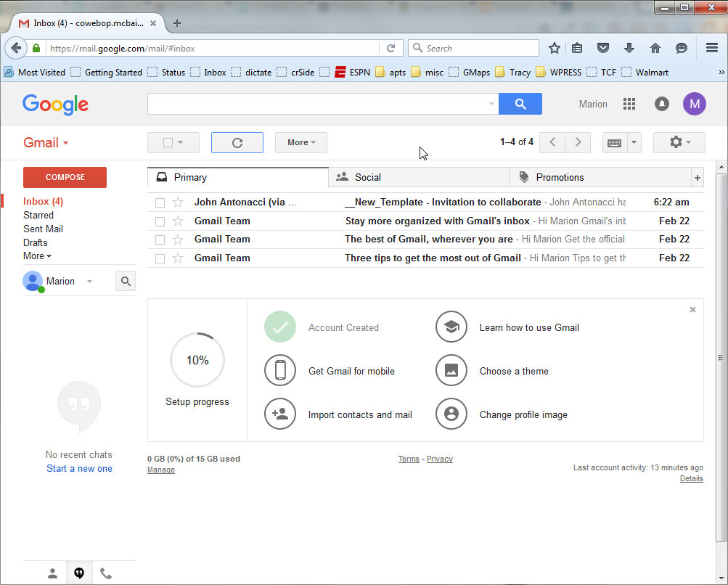Select the 'Stay more organized' email checkbox
Viewport: 728px width, 585px height.
tap(160, 221)
